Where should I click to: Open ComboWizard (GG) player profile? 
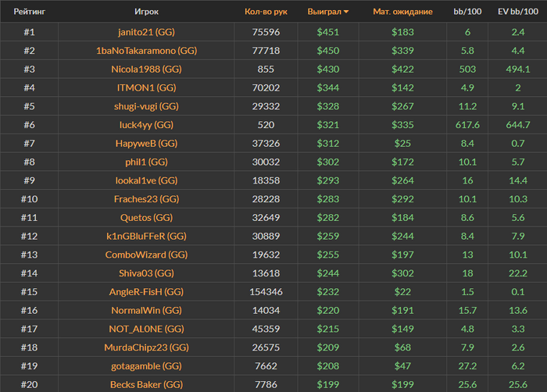(x=146, y=255)
